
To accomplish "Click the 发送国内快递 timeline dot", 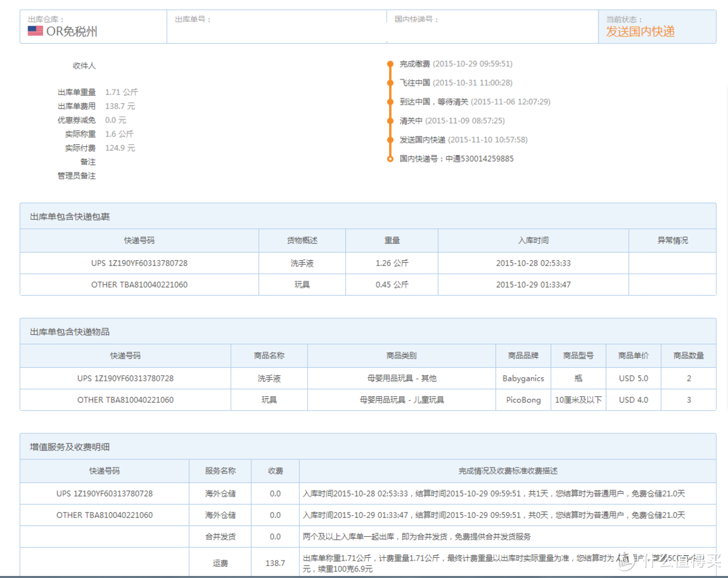I will click(x=390, y=140).
